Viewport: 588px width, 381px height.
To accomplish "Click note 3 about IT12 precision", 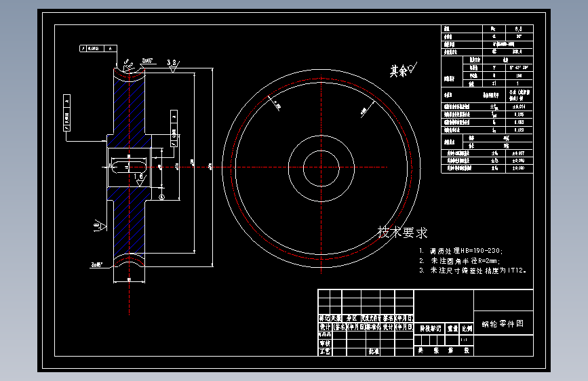I will pos(473,270).
